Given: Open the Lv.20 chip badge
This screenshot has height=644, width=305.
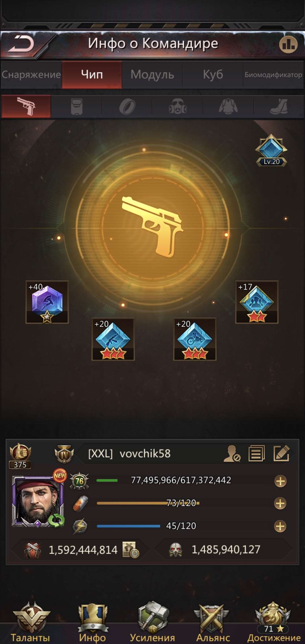Looking at the screenshot, I should 271,150.
